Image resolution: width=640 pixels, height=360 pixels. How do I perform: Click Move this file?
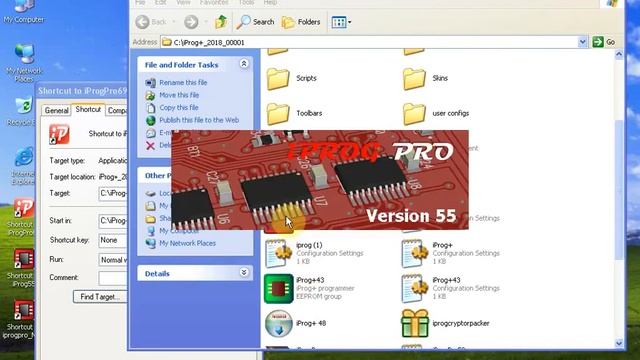click(179, 95)
